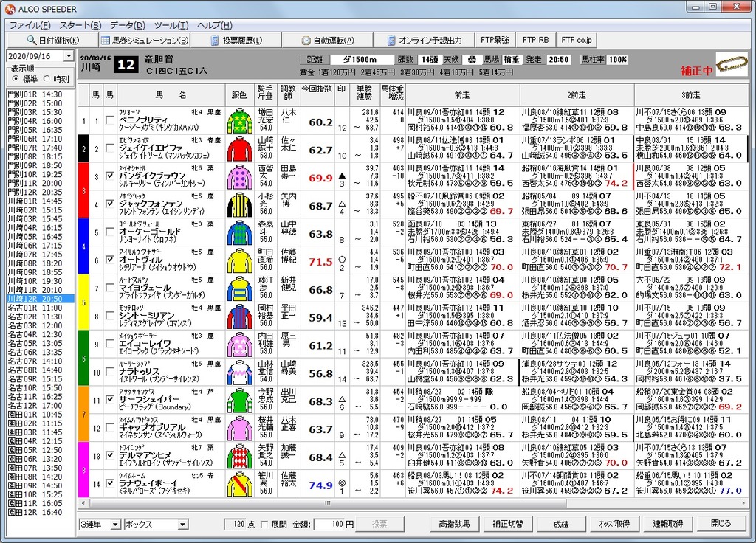This screenshot has width=756, height=543.
Task: Click the yellow gate color cell for frame 5
Action: coord(83,302)
